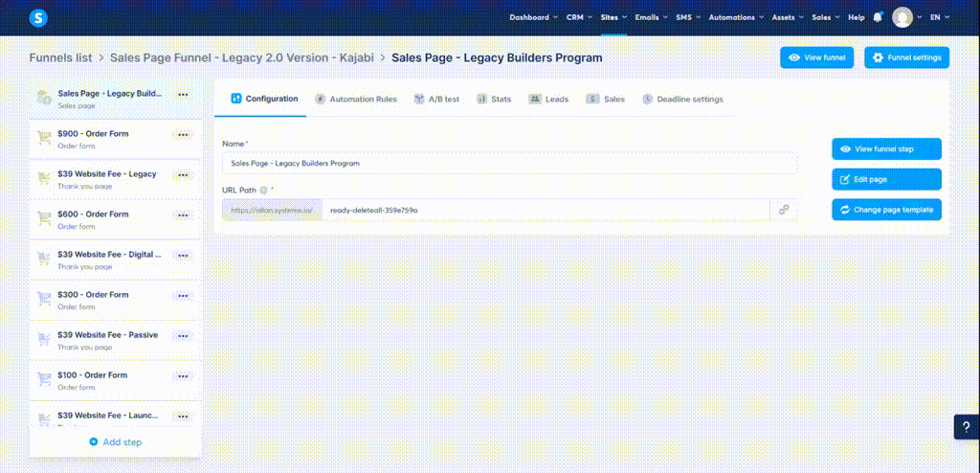This screenshot has width=980, height=473.
Task: Expand the SMS dropdown menu
Action: (688, 17)
